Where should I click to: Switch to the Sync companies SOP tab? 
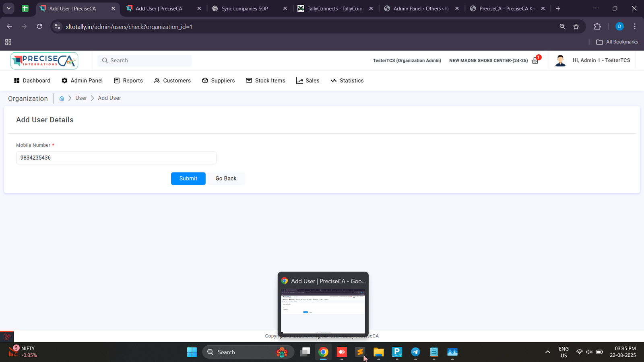pos(244,8)
